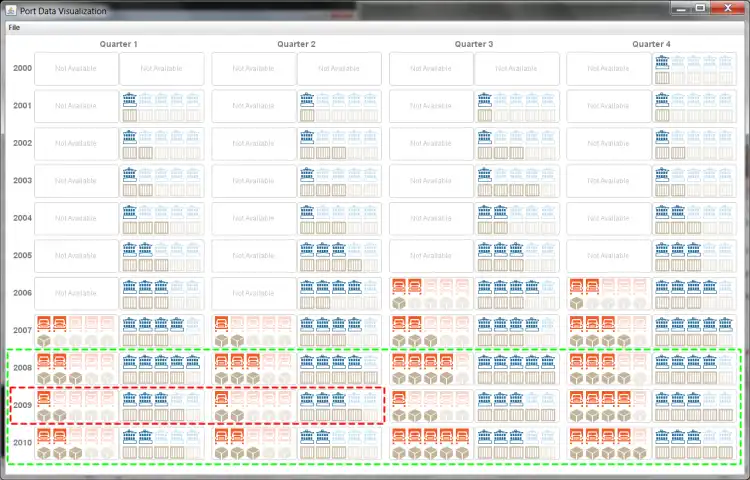
Task: Select the only faded truck in 2008 Quarter 3
Action: [x=462, y=361]
